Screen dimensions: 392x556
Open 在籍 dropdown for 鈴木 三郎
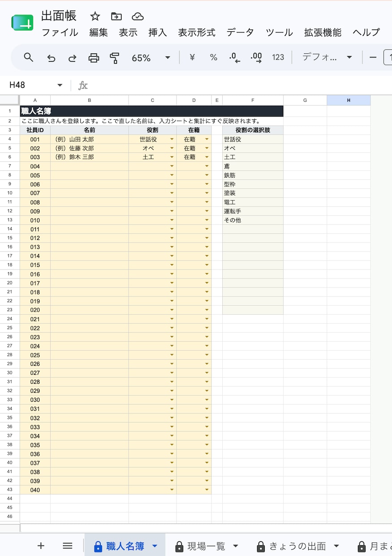click(x=207, y=157)
